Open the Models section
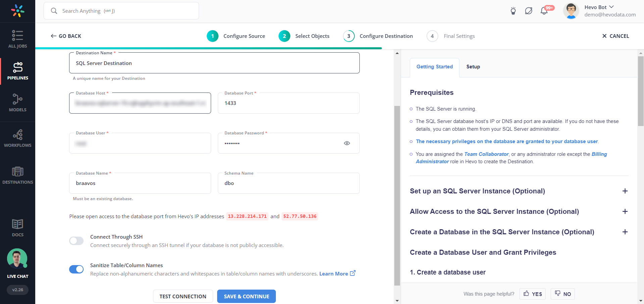This screenshot has width=644, height=304. [x=17, y=103]
